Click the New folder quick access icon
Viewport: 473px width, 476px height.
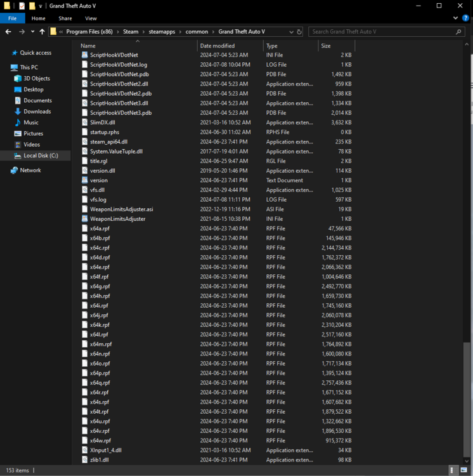32,6
